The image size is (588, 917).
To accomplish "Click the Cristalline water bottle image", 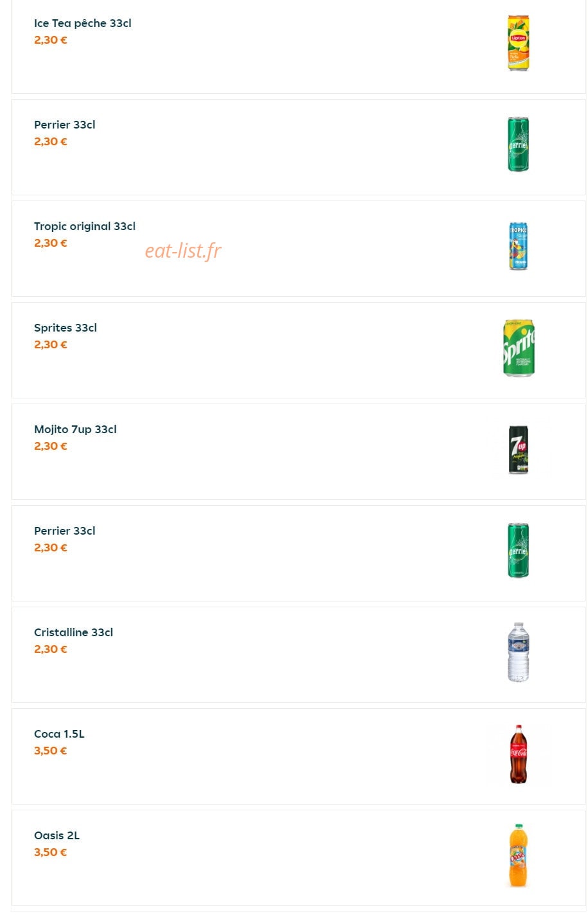I will [519, 652].
